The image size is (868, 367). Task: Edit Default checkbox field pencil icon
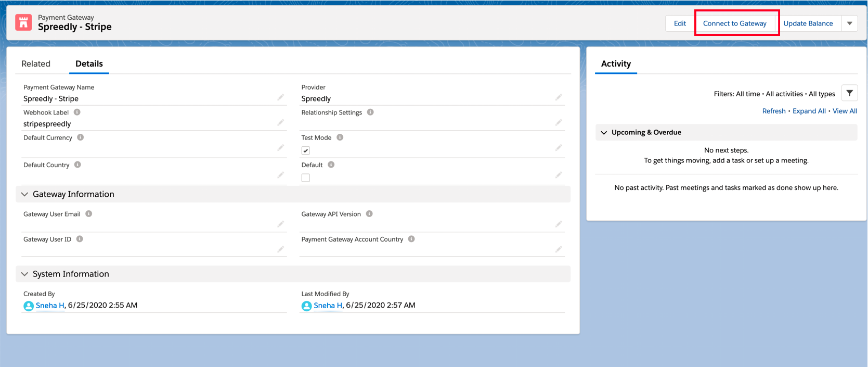558,175
